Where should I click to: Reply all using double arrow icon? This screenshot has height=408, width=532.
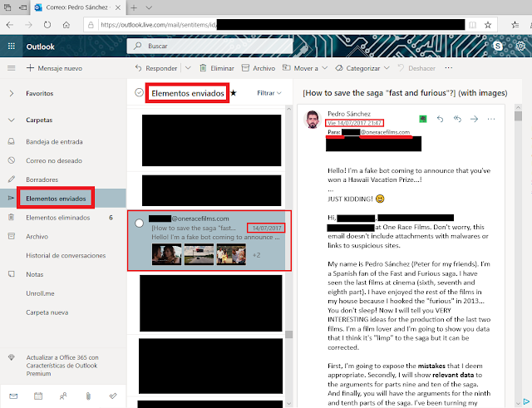click(457, 119)
